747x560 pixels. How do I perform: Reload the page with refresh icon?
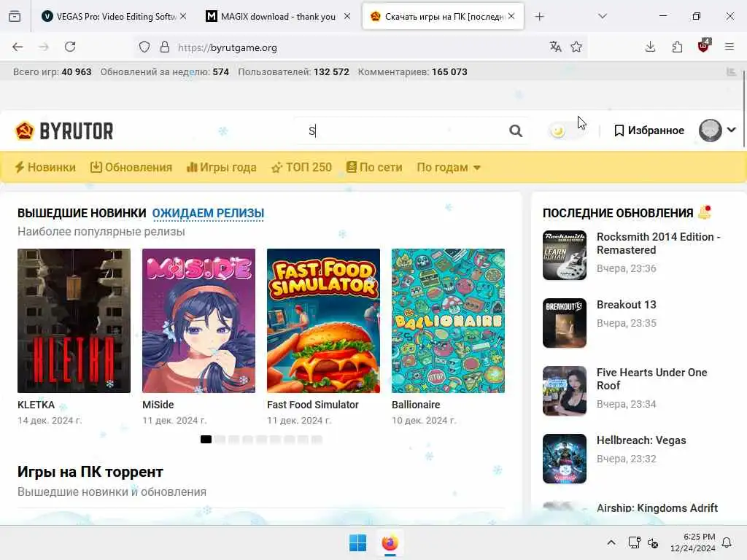point(70,47)
